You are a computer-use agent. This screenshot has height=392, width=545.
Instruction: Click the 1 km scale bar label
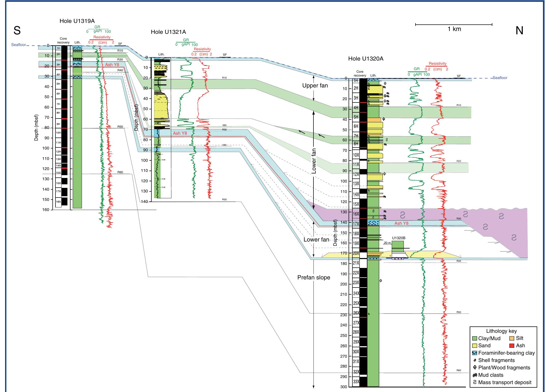point(454,29)
